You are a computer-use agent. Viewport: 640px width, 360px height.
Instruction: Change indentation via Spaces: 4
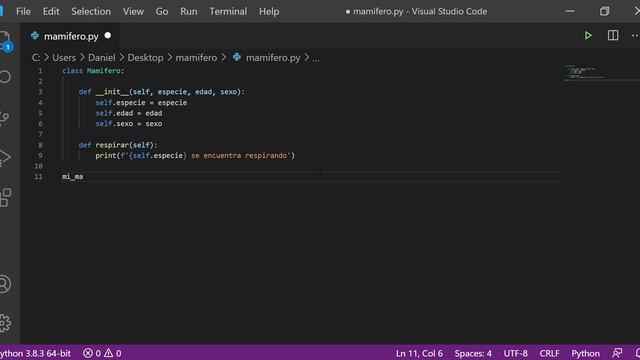(x=473, y=353)
